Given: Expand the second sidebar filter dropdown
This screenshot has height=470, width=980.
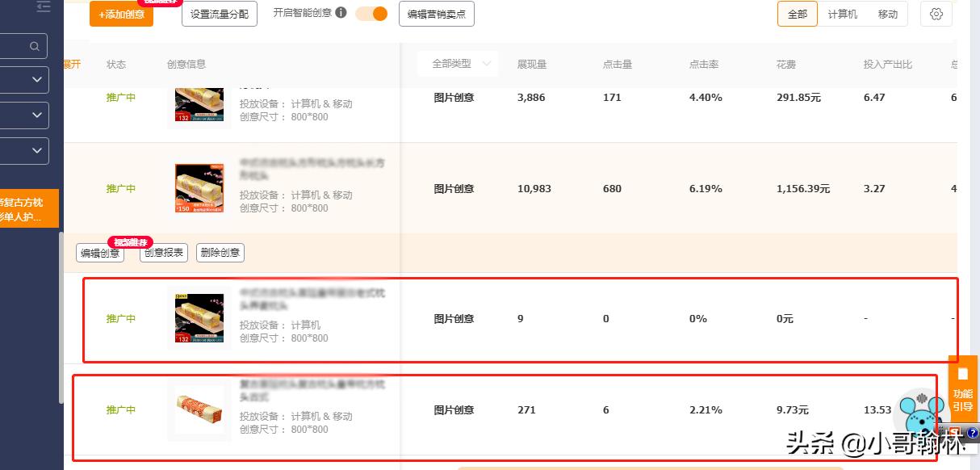Looking at the screenshot, I should click(x=35, y=115).
